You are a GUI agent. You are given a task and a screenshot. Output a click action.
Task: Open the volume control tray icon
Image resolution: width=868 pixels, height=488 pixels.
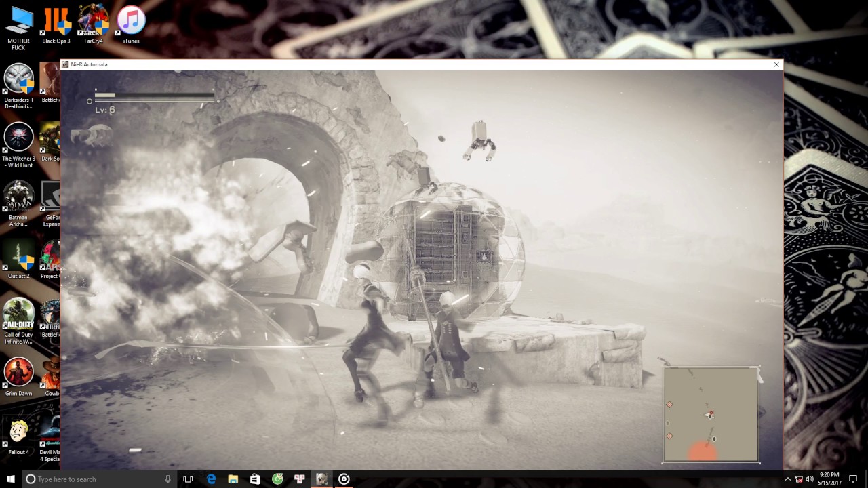pos(810,479)
